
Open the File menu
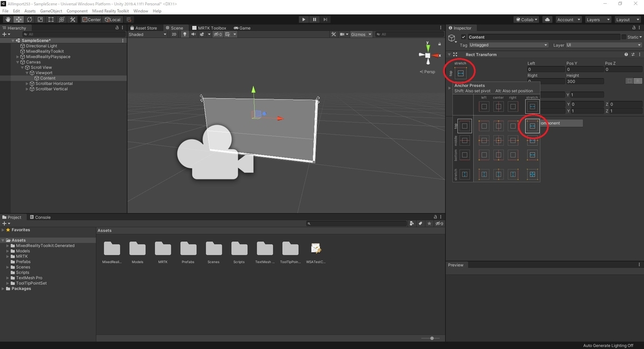pyautogui.click(x=5, y=11)
